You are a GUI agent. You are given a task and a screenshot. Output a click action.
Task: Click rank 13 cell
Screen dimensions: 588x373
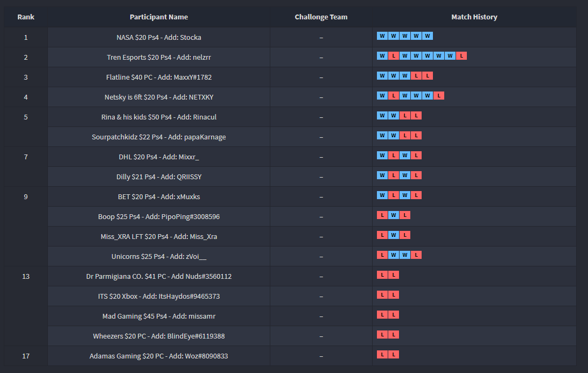pyautogui.click(x=26, y=306)
